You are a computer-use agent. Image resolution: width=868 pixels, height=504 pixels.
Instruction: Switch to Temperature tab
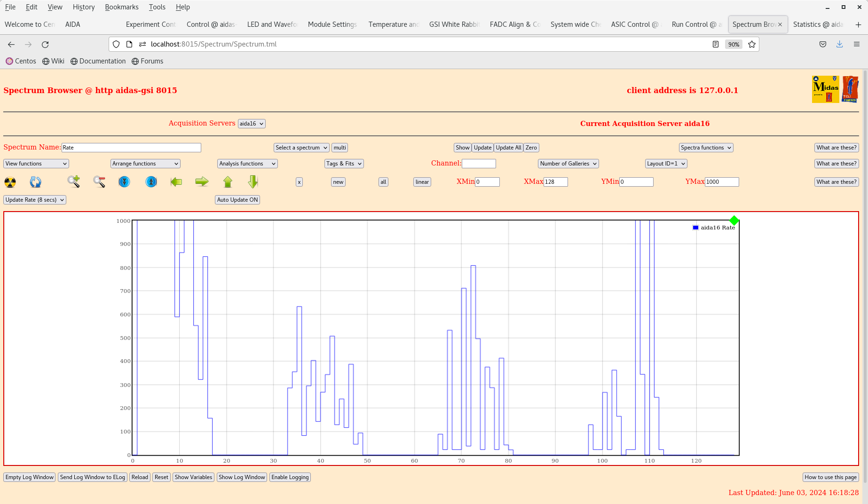tap(394, 24)
